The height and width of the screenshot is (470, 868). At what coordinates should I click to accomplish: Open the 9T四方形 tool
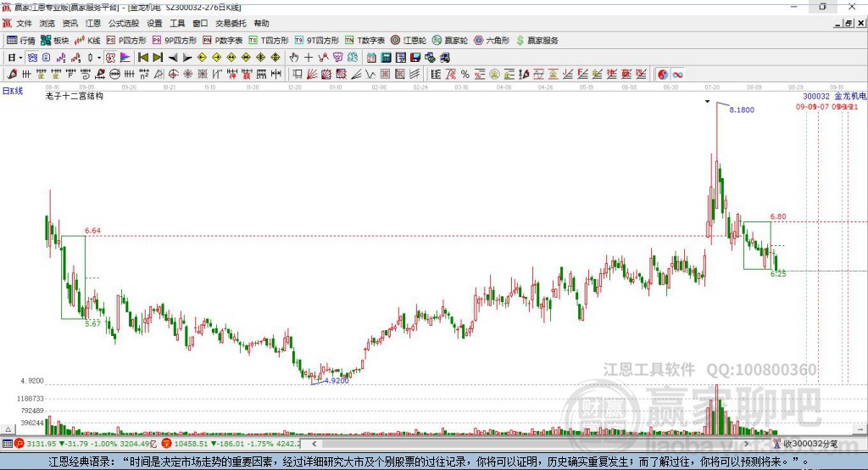pyautogui.click(x=317, y=41)
